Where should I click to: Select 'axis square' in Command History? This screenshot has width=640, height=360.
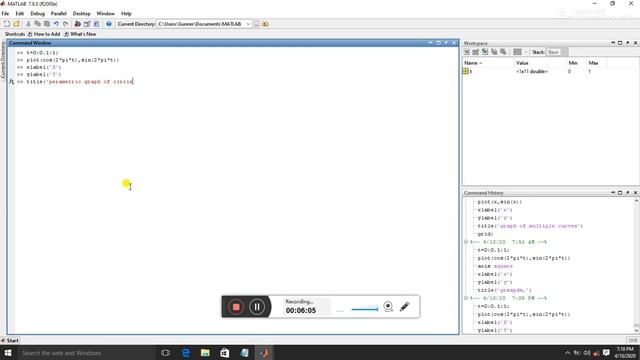(495, 266)
